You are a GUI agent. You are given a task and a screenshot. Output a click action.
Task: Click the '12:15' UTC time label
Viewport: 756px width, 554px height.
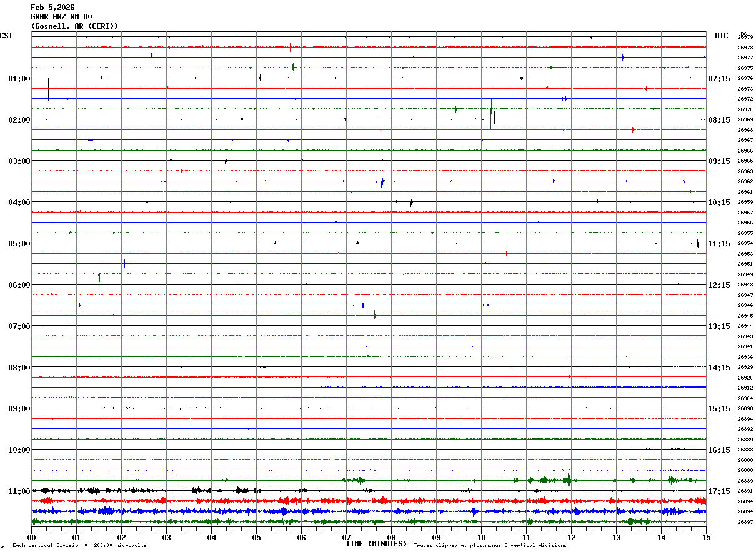tap(719, 285)
